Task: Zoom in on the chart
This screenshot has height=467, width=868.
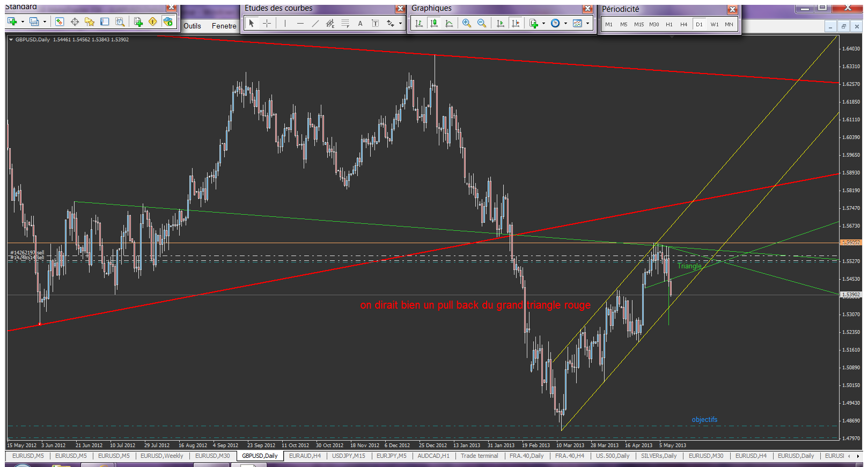Action: (x=467, y=23)
